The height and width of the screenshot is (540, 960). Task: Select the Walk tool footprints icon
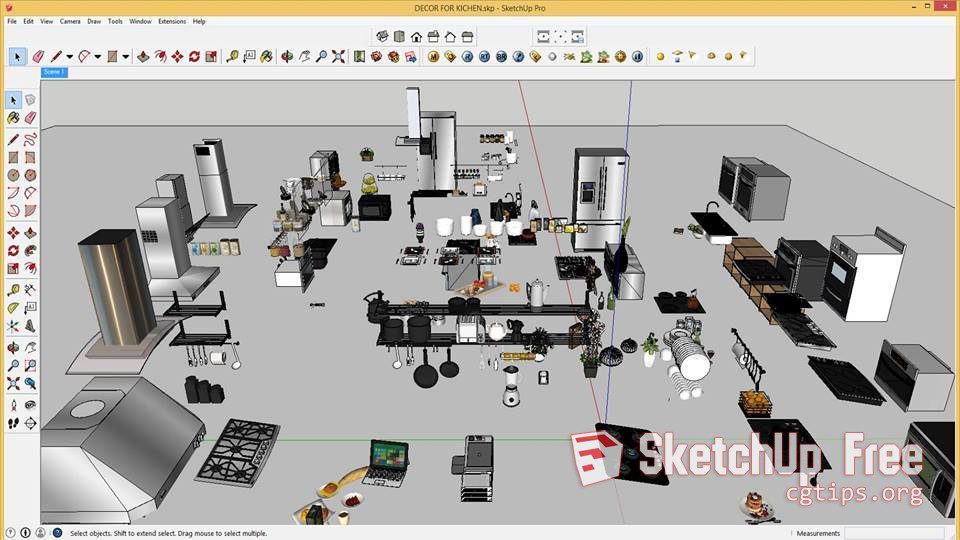coord(13,423)
